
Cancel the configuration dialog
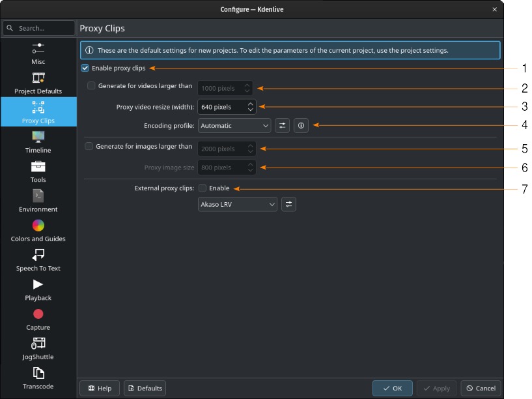[481, 388]
